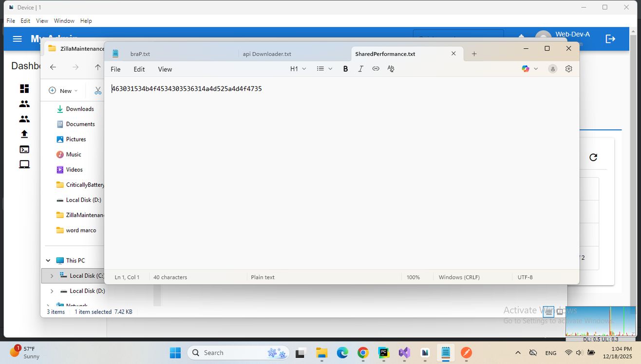Click the refresh icon in admin panel
The image size is (641, 364).
click(x=593, y=157)
